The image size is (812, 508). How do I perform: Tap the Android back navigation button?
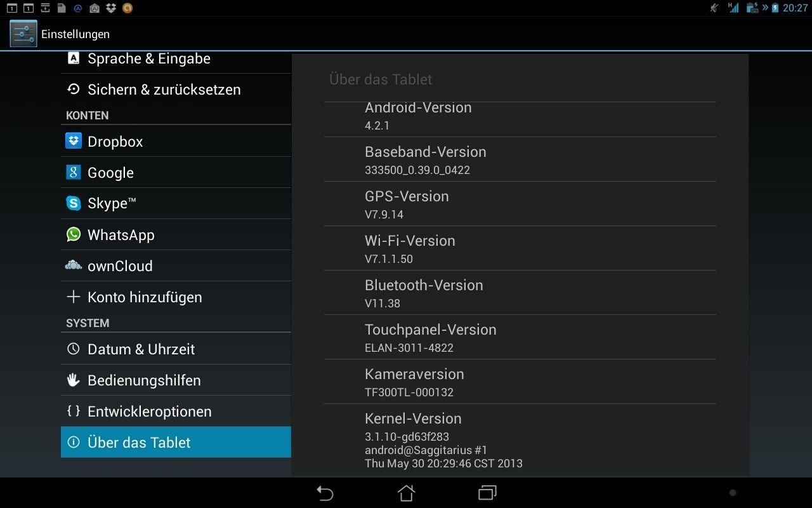[x=325, y=493]
